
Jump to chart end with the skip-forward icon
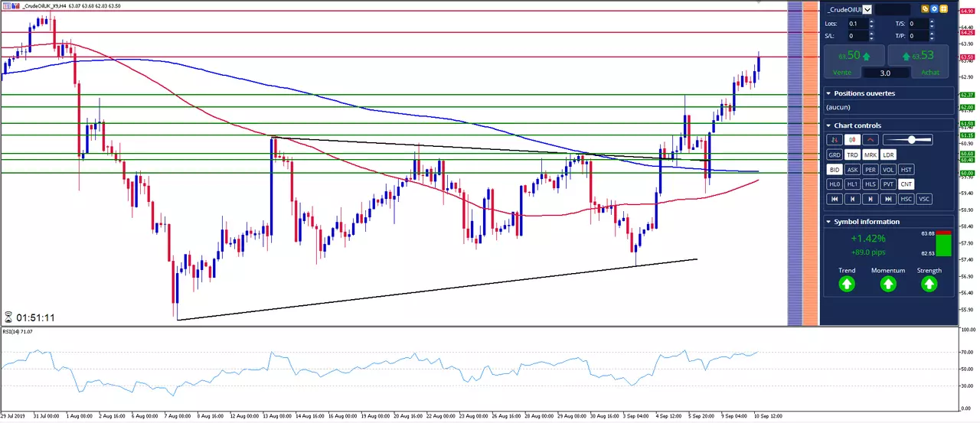tap(888, 199)
